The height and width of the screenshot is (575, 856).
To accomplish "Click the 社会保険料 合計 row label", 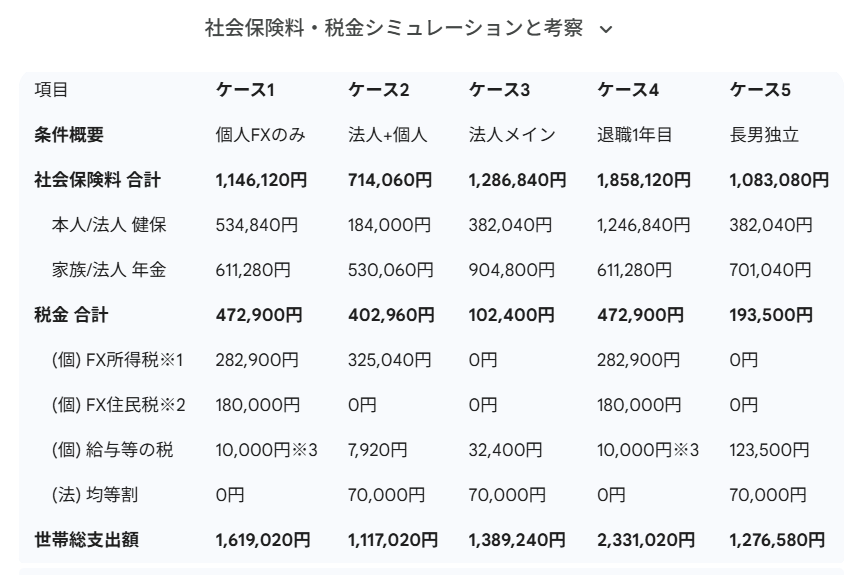I will tap(97, 180).
